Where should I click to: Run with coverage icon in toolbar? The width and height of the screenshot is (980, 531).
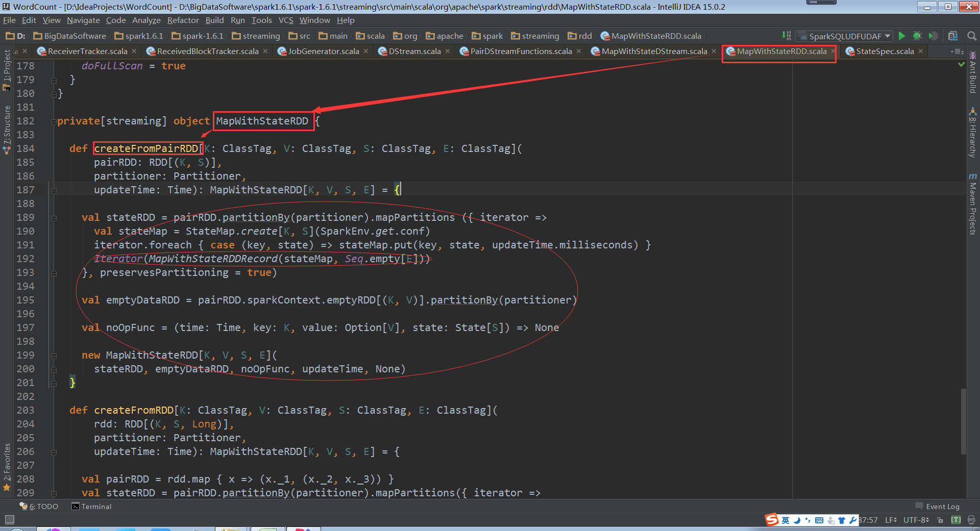pos(933,36)
